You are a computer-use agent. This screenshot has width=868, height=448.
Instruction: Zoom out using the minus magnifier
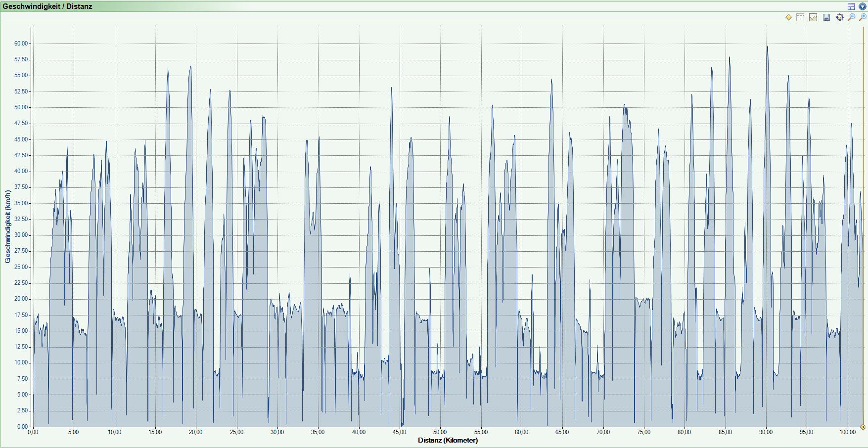[851, 17]
